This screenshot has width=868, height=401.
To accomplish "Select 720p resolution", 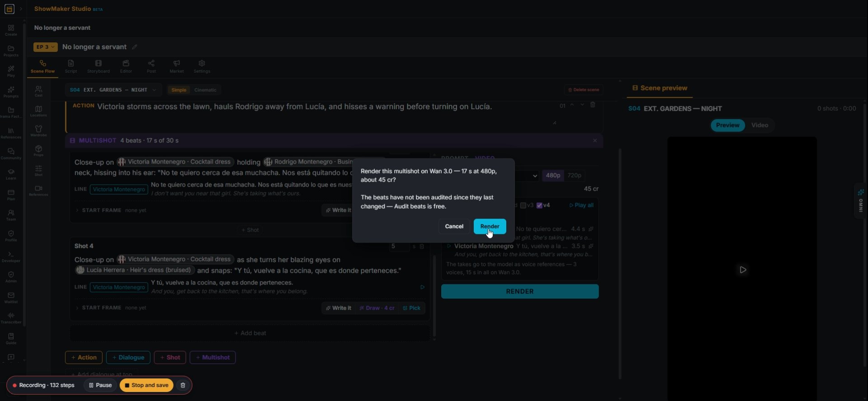I will (574, 176).
